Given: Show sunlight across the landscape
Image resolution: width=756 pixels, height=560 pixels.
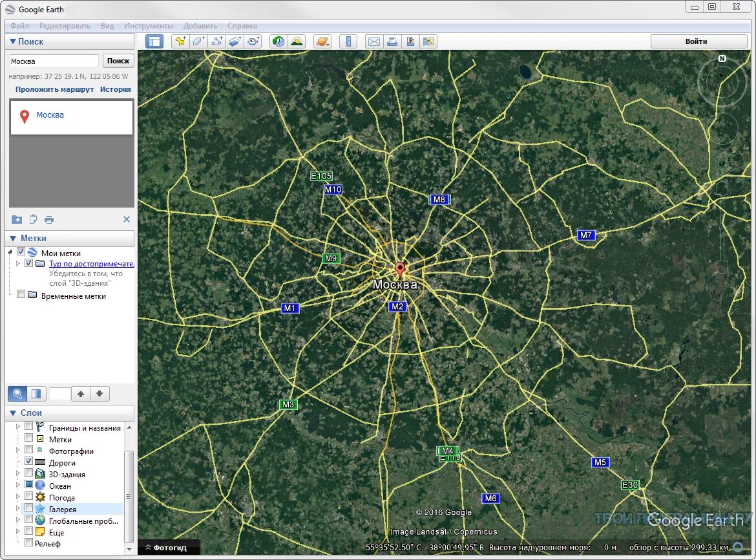Looking at the screenshot, I should click(x=297, y=41).
